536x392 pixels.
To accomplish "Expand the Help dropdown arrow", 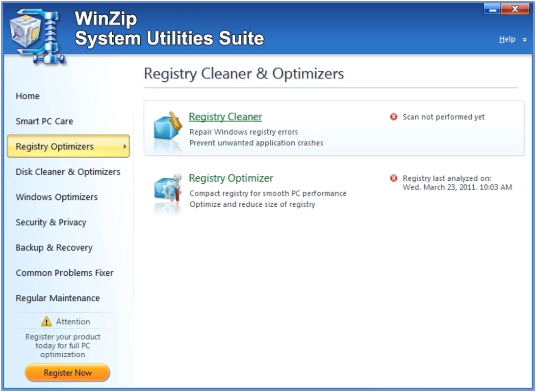I will [x=524, y=40].
